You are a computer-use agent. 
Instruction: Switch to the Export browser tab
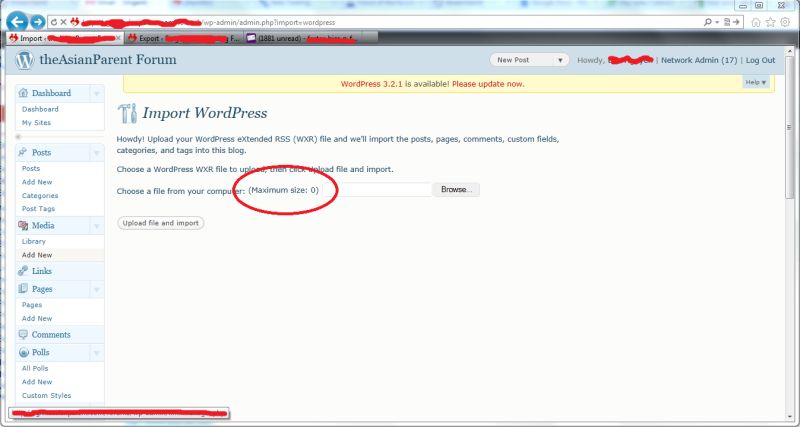coord(184,38)
